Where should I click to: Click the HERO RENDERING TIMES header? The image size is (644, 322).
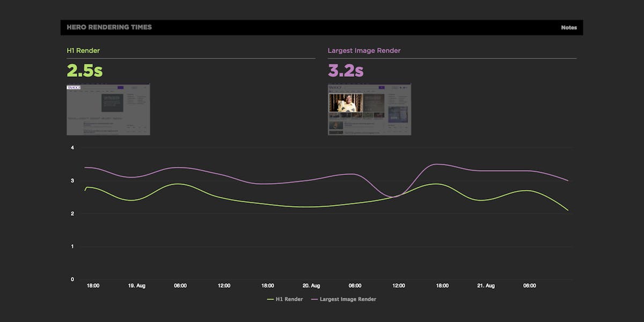click(109, 27)
